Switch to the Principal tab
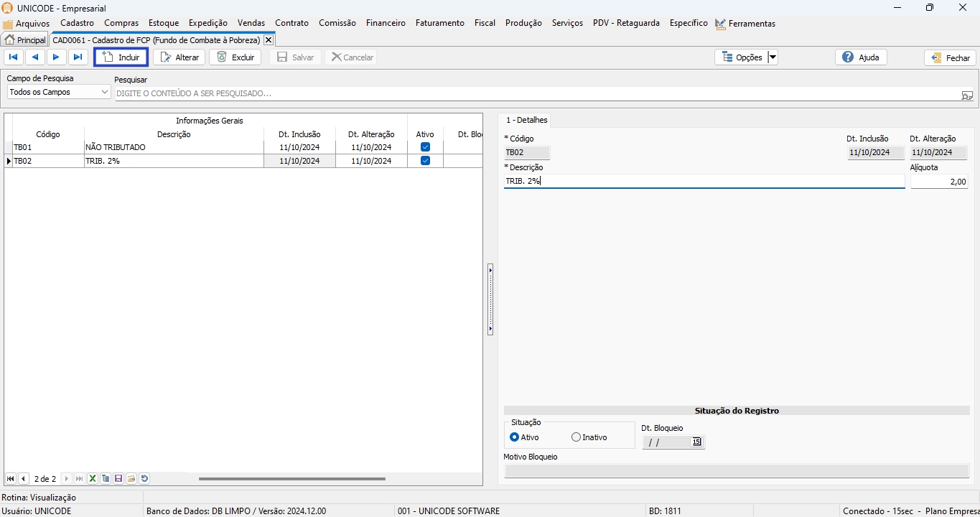This screenshot has height=517, width=980. (25, 40)
